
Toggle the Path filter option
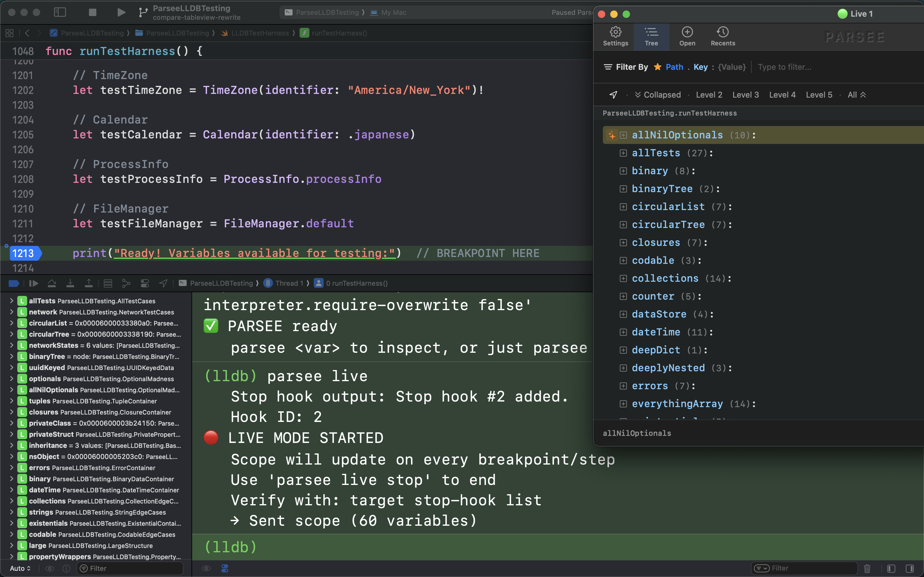(x=674, y=67)
